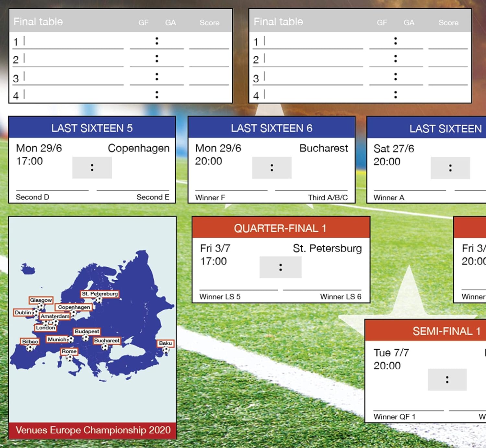
Task: Click the Sat 27/6 match date
Action: [x=394, y=149]
